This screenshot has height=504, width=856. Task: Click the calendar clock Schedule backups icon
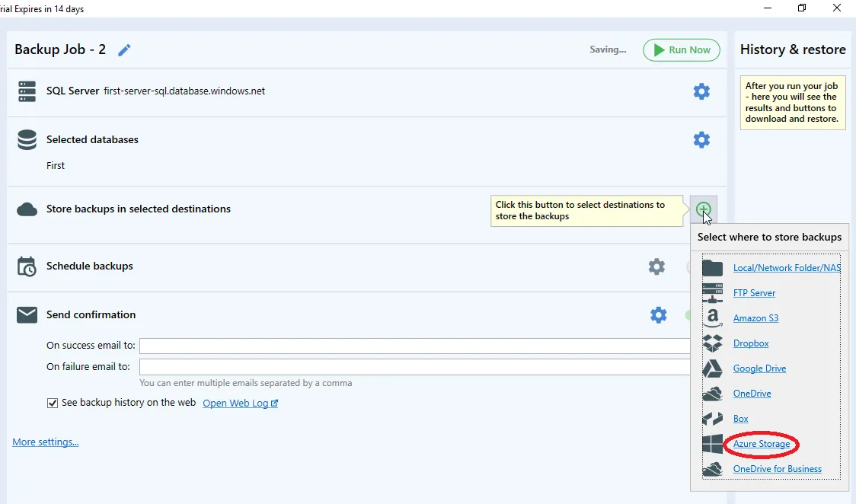[27, 266]
